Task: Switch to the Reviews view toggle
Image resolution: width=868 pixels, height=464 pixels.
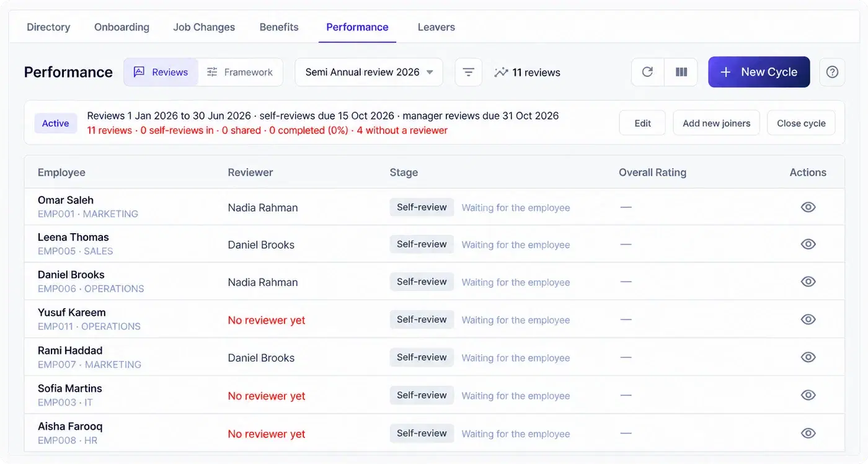Action: tap(161, 72)
